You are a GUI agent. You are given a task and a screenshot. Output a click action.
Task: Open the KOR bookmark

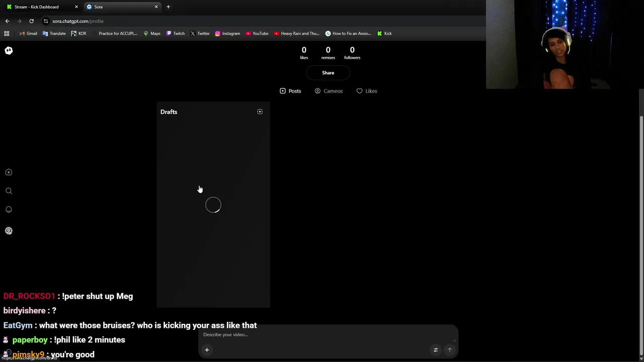coord(79,33)
